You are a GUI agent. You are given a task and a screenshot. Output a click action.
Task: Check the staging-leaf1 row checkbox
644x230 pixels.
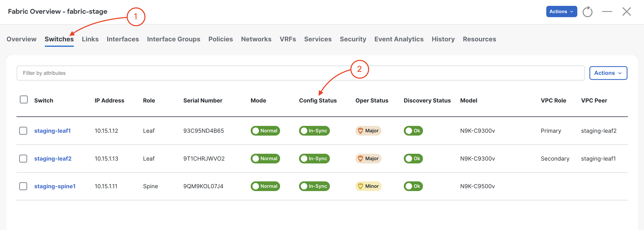pos(23,131)
